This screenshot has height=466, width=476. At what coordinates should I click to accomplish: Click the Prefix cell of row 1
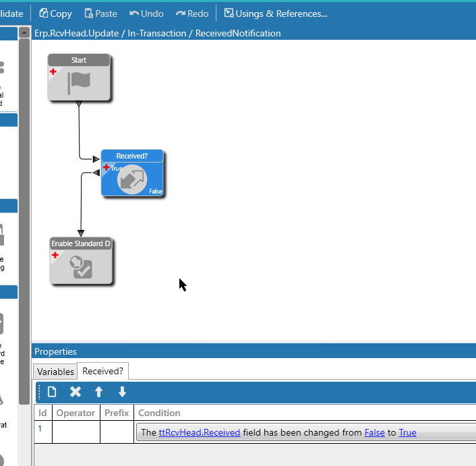[x=117, y=432]
